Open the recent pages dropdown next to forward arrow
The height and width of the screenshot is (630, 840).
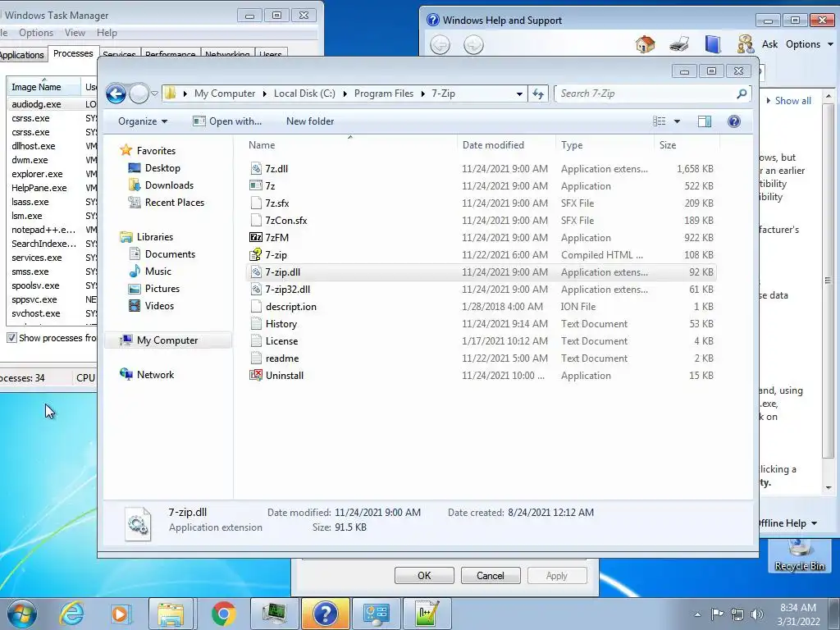tap(154, 94)
